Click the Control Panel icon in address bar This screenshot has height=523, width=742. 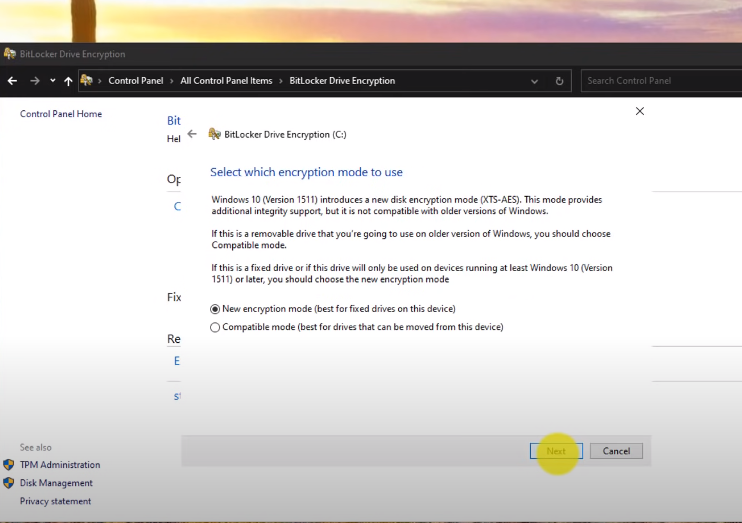86,80
